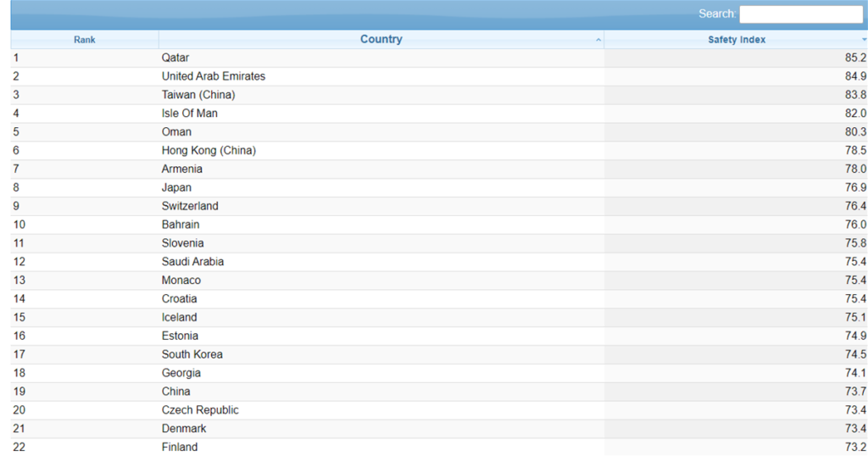This screenshot has width=868, height=456.
Task: Select Taiwan (China) entry
Action: [198, 95]
